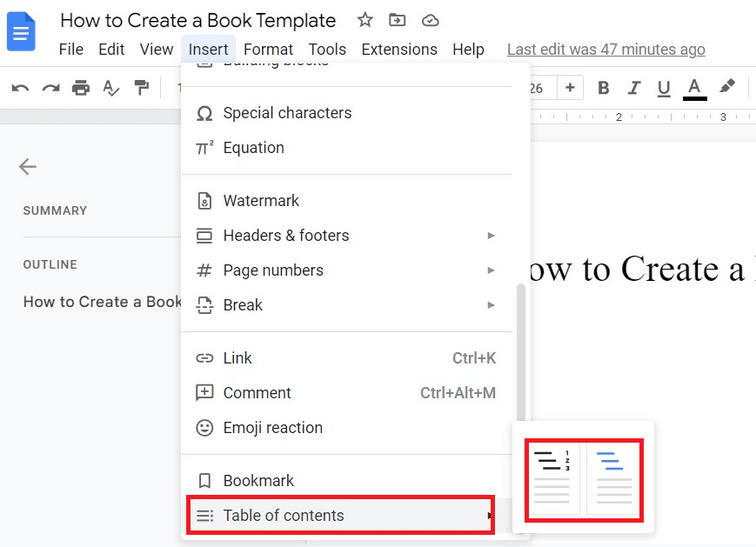Screen dimensions: 756x547
Task: Star the document
Action: (x=365, y=19)
